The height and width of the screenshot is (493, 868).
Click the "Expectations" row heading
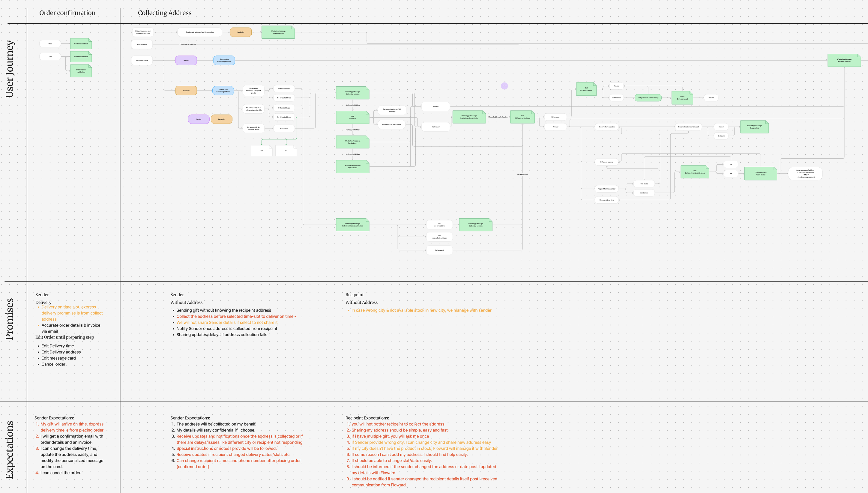click(x=10, y=450)
